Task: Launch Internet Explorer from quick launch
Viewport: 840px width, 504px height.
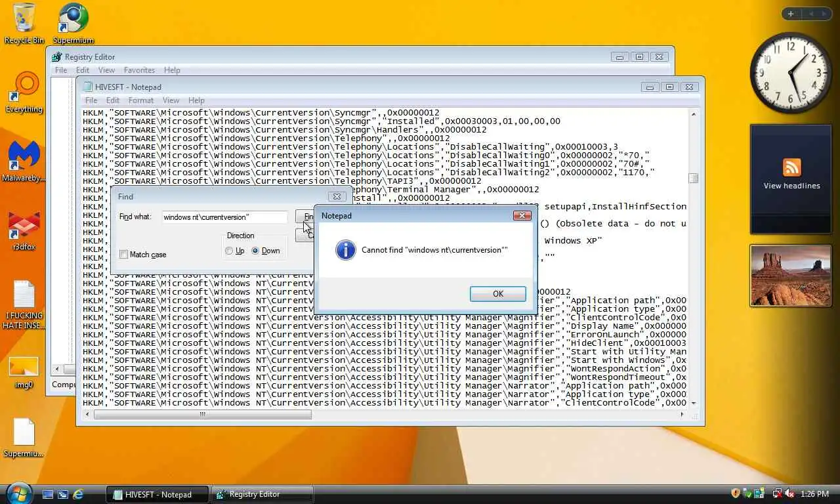Action: 78,494
